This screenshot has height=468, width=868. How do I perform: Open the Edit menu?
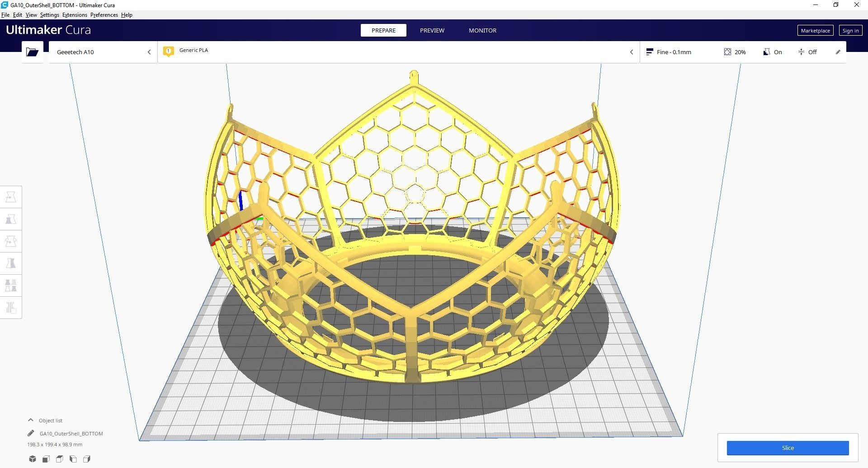pyautogui.click(x=18, y=15)
